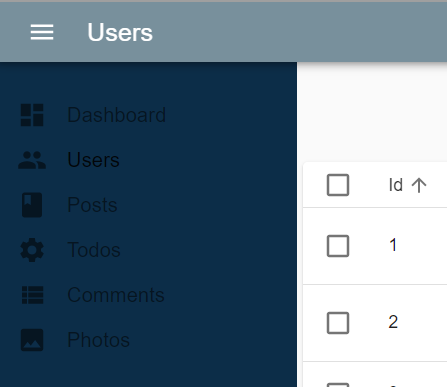Check the select-all checkbox in the table header

338,185
